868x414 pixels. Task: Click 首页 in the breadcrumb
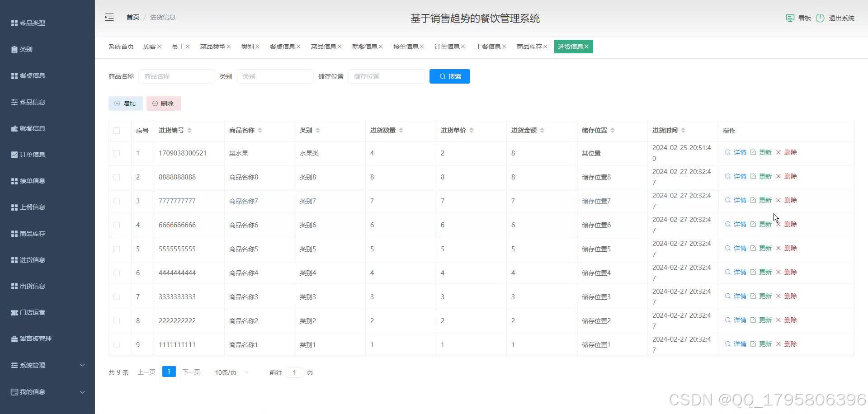click(133, 17)
